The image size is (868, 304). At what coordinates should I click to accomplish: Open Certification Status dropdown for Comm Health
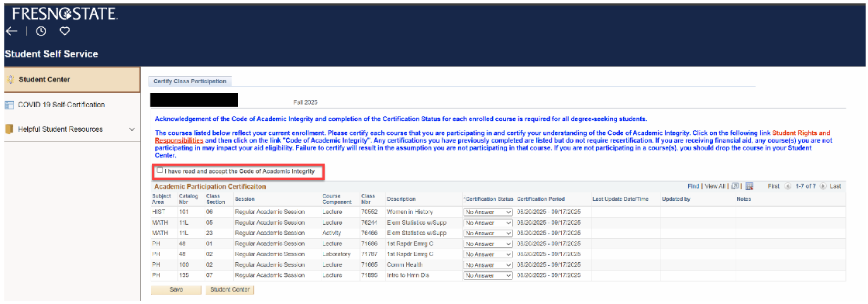[x=488, y=264]
